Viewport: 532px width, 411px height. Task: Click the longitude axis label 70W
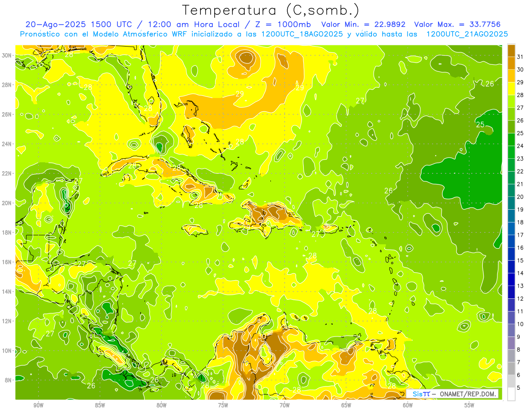click(x=285, y=405)
